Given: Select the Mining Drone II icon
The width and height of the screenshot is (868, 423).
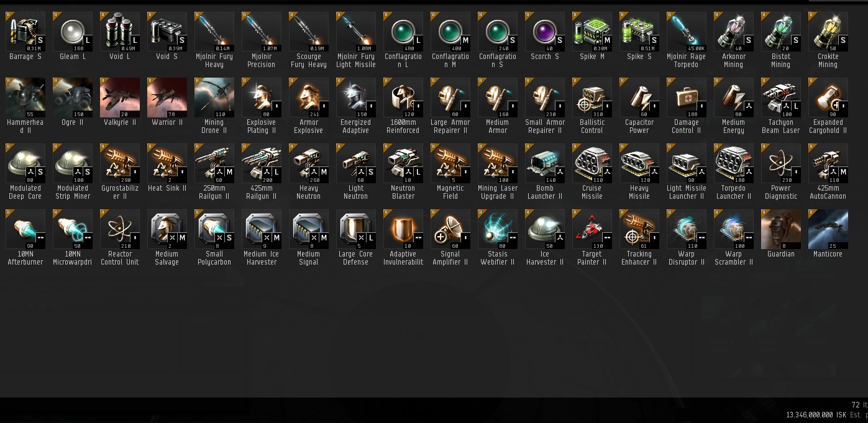Looking at the screenshot, I should [x=214, y=98].
